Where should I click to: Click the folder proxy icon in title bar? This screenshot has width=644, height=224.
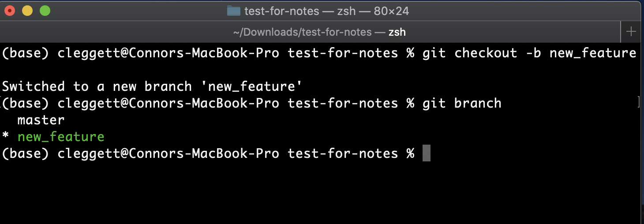234,11
